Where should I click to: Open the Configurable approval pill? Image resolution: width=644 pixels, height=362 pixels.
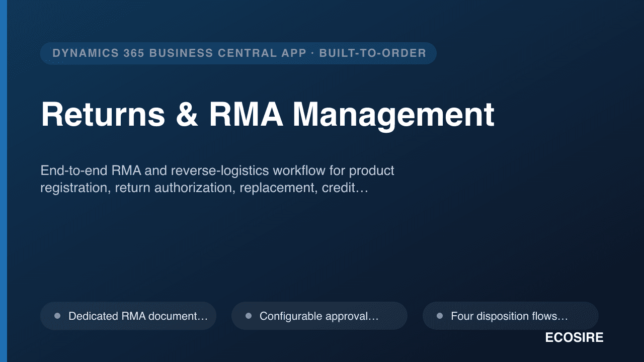[319, 316]
